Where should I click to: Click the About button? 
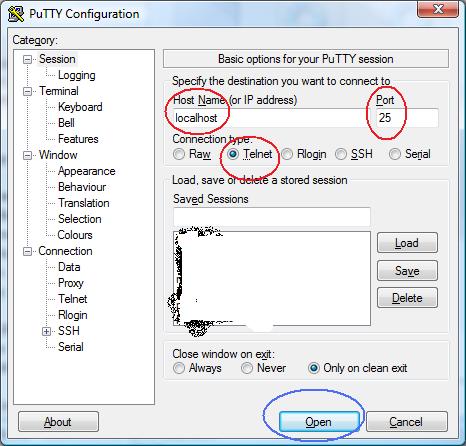tap(58, 422)
